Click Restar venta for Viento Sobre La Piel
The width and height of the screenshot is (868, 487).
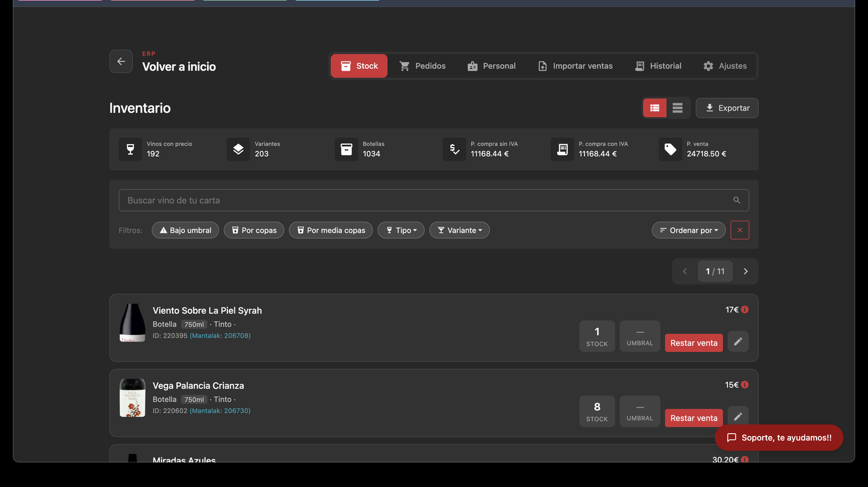tap(694, 343)
